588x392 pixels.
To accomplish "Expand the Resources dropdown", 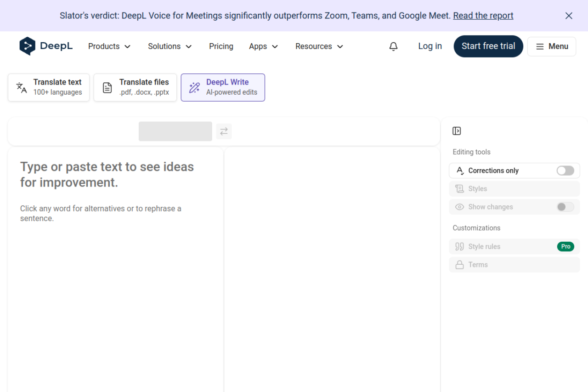I will tap(319, 46).
